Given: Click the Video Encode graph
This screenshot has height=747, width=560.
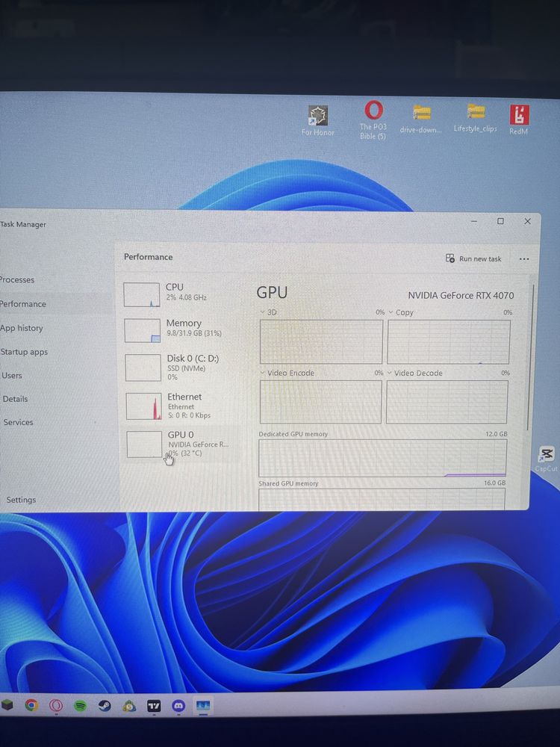Looking at the screenshot, I should [x=320, y=402].
